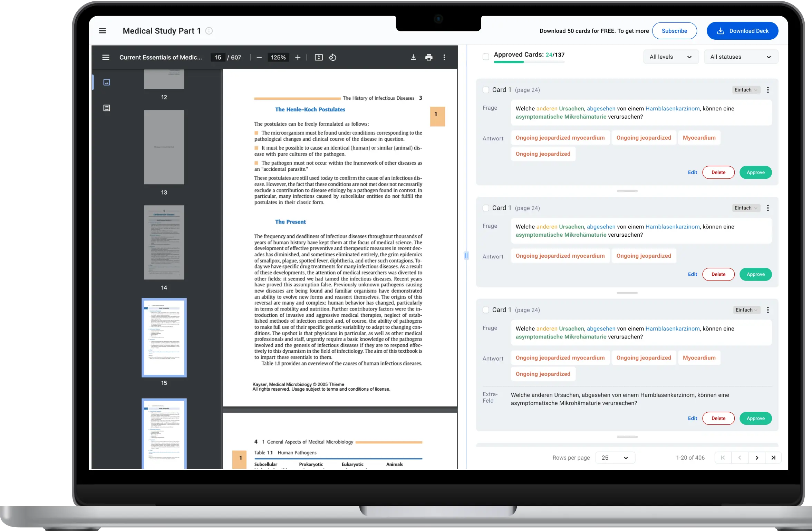812x531 pixels.
Task: Go to previous page of cards
Action: coord(739,458)
